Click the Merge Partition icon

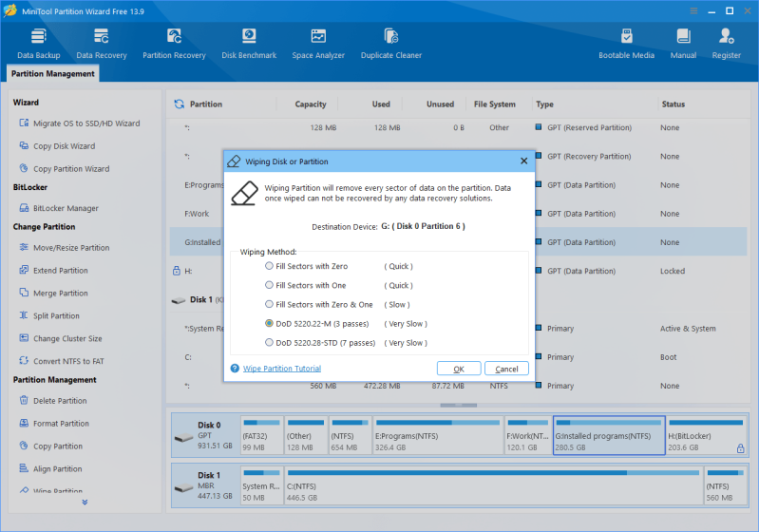(24, 293)
